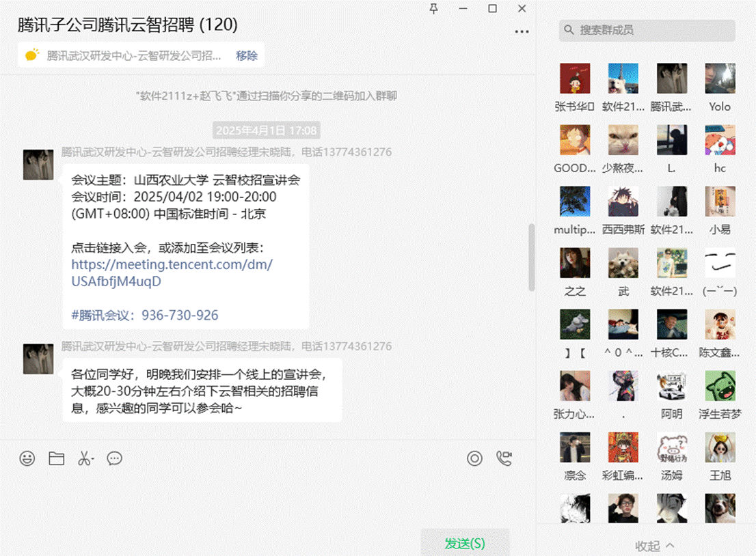Open member 浮生若梦 green avatar
756x556 pixels.
click(720, 386)
